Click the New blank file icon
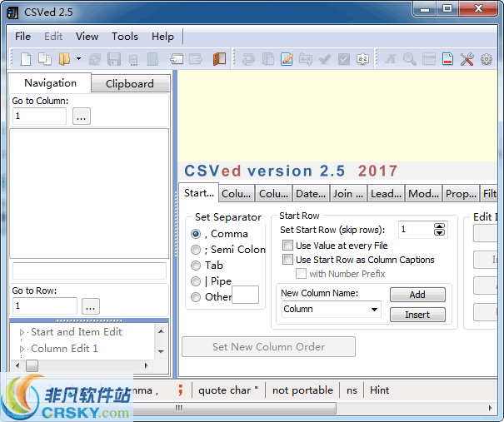Image resolution: width=504 pixels, height=422 pixels. point(26,59)
